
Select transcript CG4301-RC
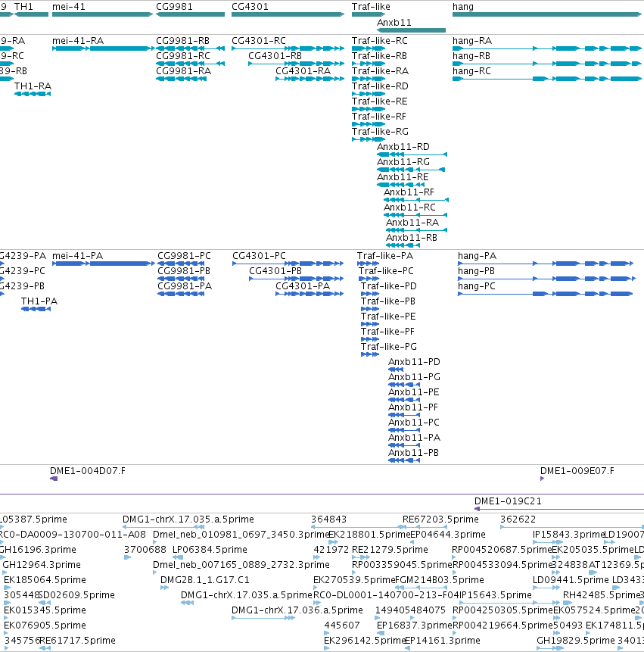[x=288, y=48]
